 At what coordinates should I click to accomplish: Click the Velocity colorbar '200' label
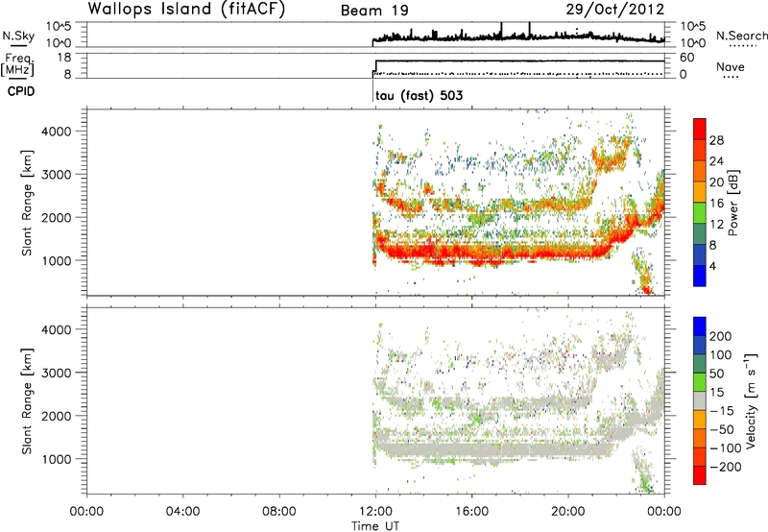pyautogui.click(x=721, y=336)
